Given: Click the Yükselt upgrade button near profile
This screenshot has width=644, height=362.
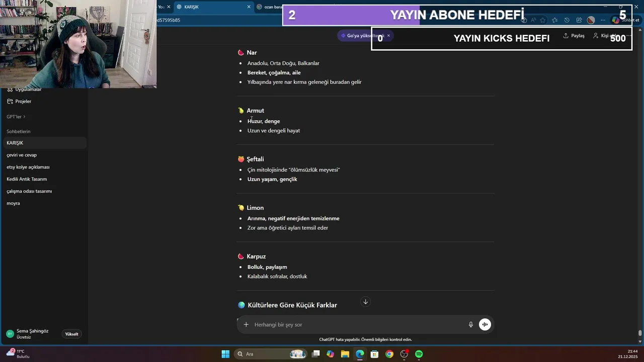Looking at the screenshot, I should click(x=71, y=334).
